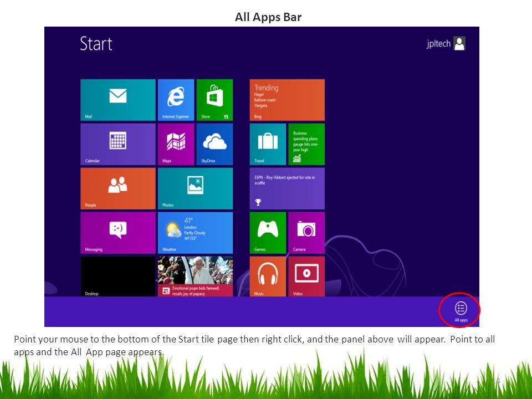Open the jpltech user account menu

(446, 43)
